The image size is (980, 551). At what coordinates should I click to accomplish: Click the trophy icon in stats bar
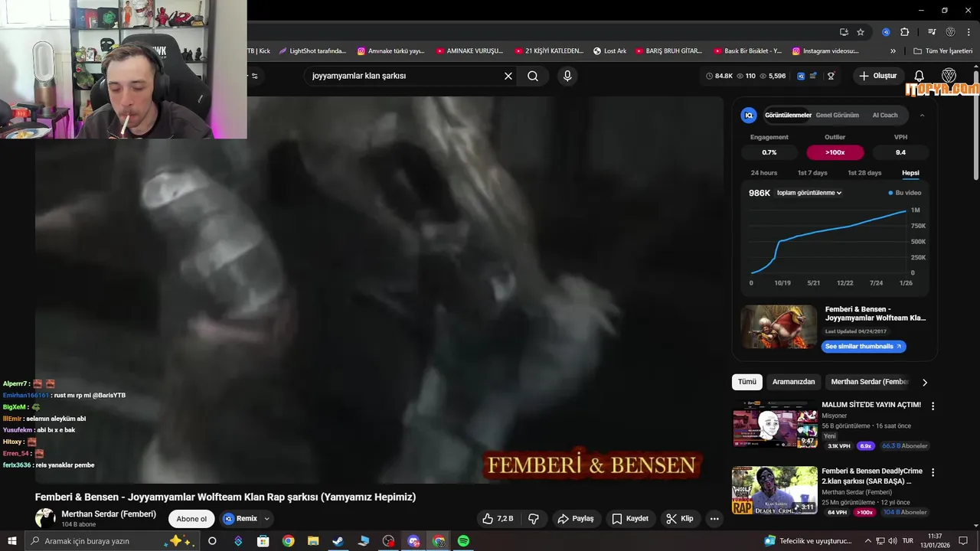click(831, 76)
